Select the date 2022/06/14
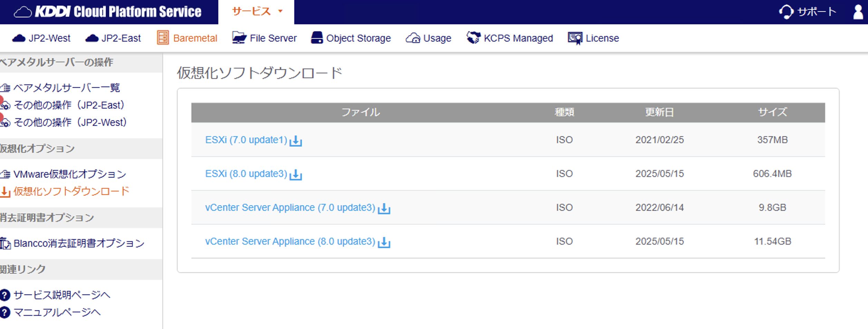The image size is (868, 329). coord(660,207)
